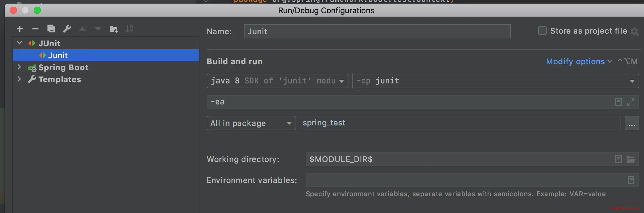Remove the selected configuration with minus icon

[35, 29]
